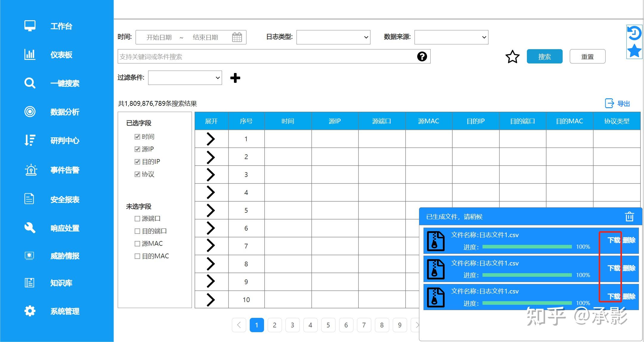
Task: Click 删除 for third log file
Action: pos(629,296)
